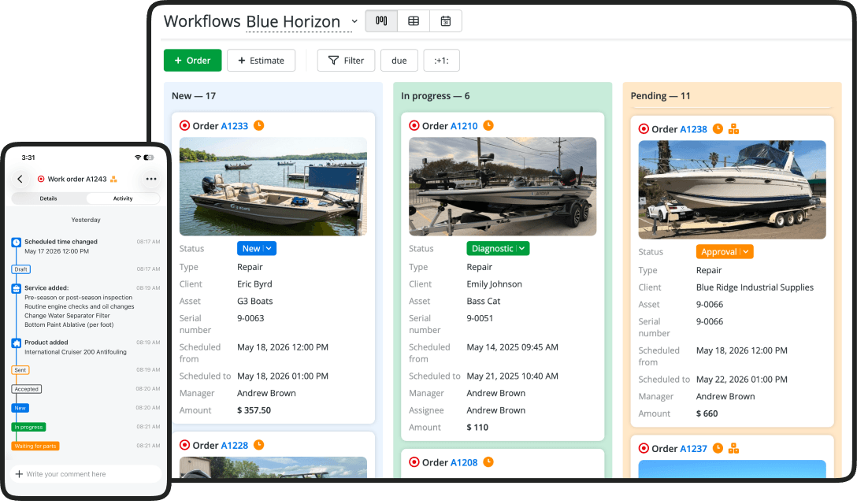
Task: Open the Bass Cat boat photo
Action: [x=503, y=187]
